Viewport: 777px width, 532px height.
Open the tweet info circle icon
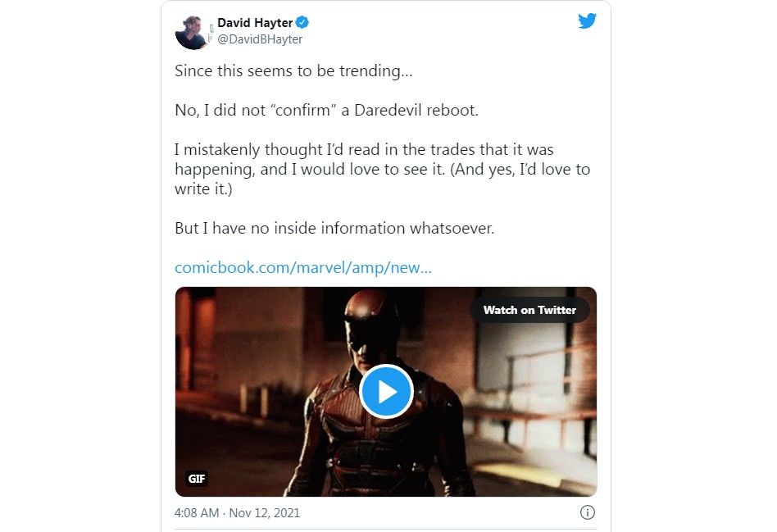pyautogui.click(x=587, y=512)
